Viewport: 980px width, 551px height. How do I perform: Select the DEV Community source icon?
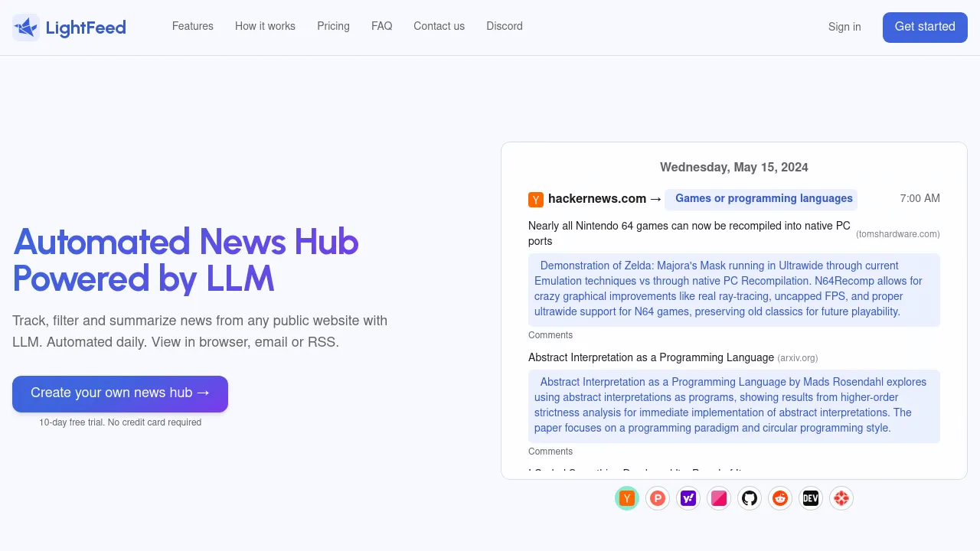(811, 498)
